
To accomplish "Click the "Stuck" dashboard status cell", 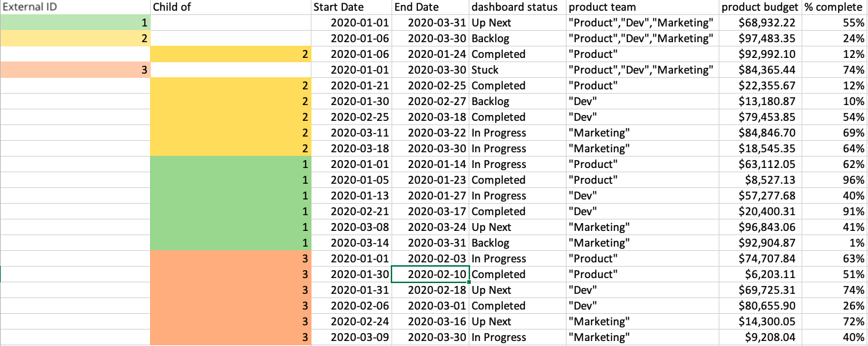I will click(x=517, y=70).
